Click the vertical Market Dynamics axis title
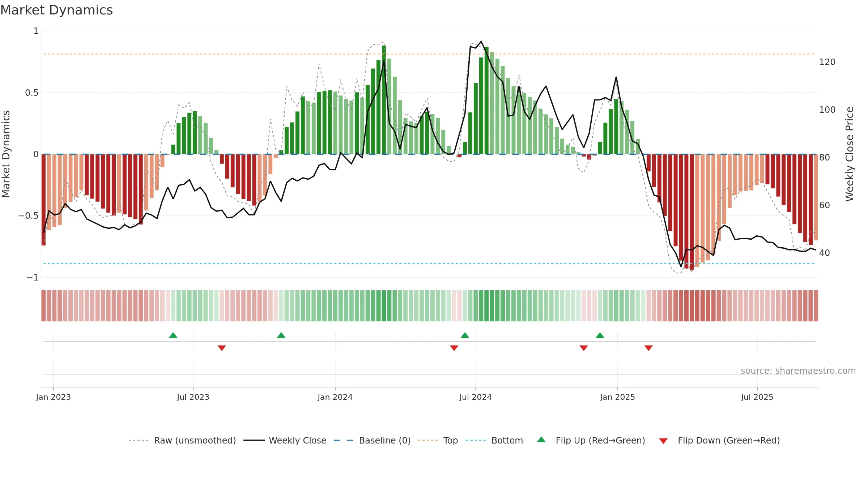Image resolution: width=868 pixels, height=488 pixels. point(6,154)
